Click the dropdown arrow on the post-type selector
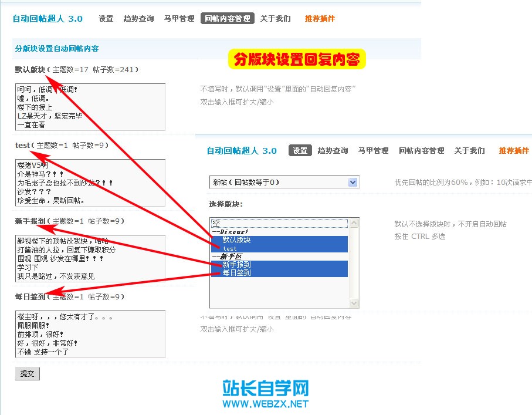The height and width of the screenshot is (415, 532). click(x=353, y=183)
